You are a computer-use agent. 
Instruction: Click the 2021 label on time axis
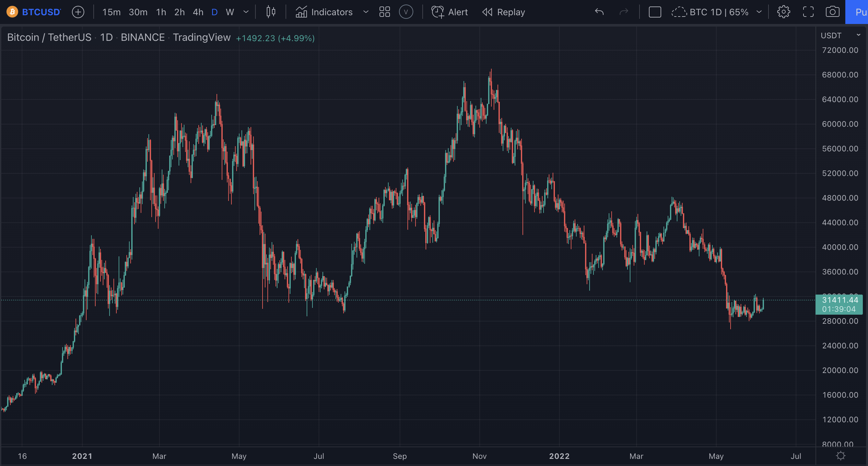(x=82, y=456)
